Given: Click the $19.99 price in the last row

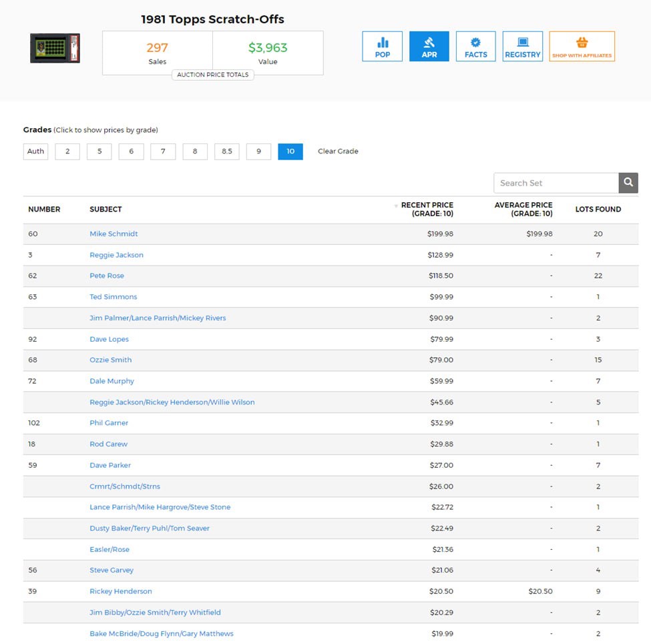Looking at the screenshot, I should [442, 633].
